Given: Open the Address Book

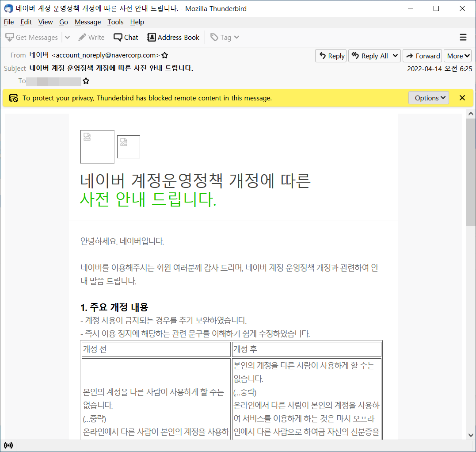Looking at the screenshot, I should [173, 37].
